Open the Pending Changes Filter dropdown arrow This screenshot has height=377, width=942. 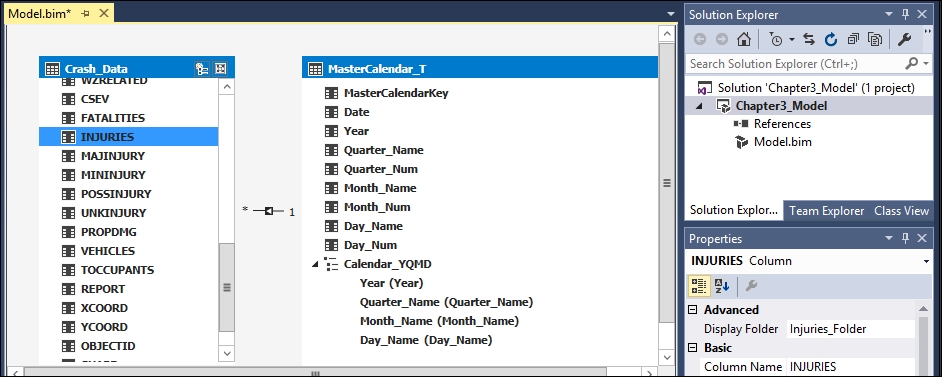tap(791, 40)
